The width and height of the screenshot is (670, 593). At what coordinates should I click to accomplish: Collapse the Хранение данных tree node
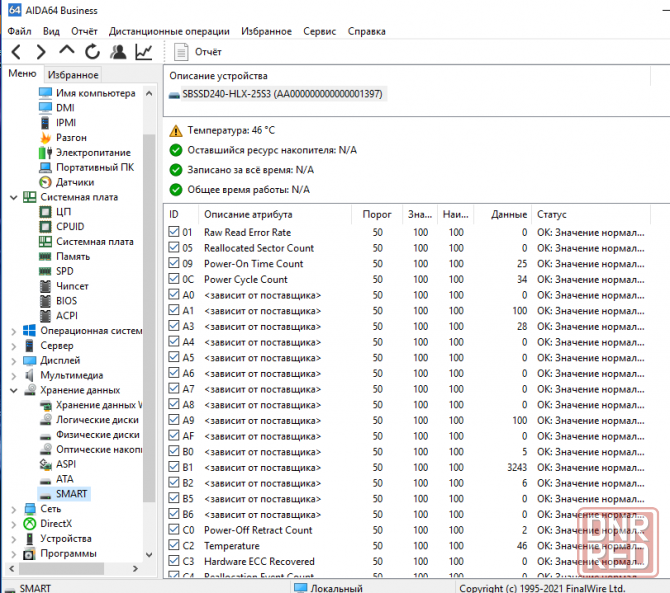pos(12,390)
